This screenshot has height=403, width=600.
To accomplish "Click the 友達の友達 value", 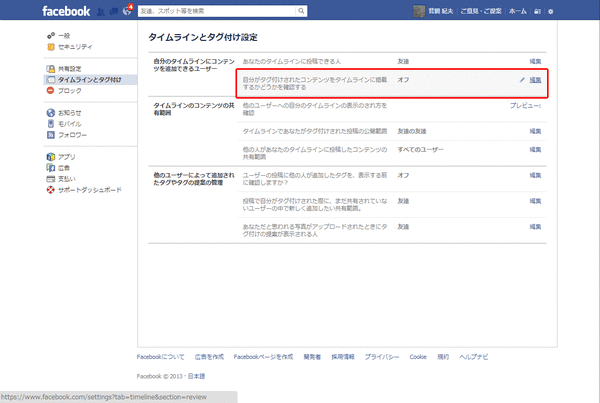I will pos(412,131).
